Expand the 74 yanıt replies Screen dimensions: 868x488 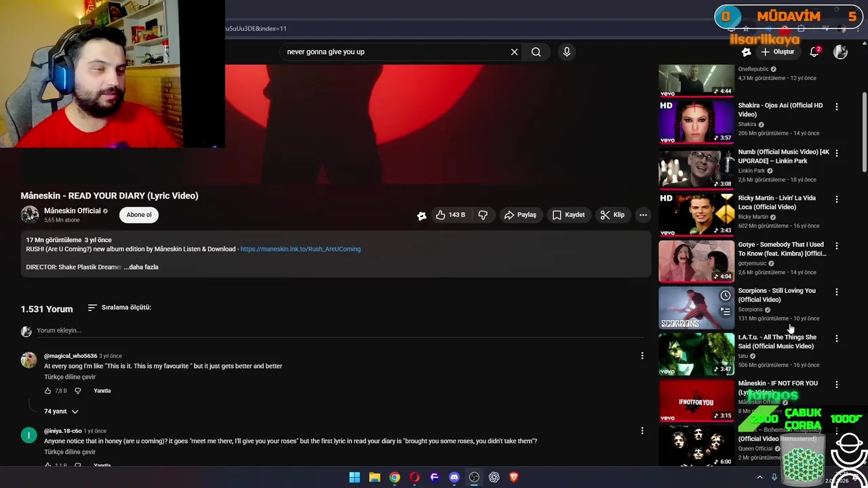(x=62, y=411)
